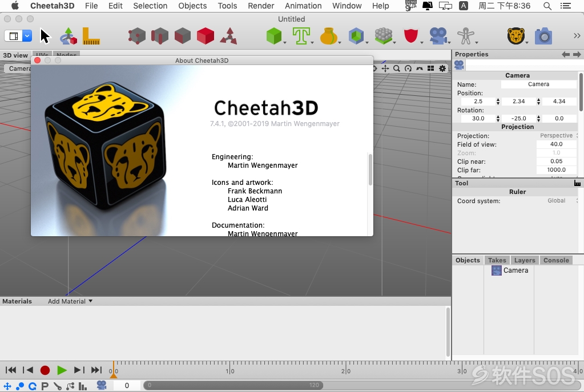Viewport: 584px width, 392px height.
Task: Open the File menu
Action: 91,6
